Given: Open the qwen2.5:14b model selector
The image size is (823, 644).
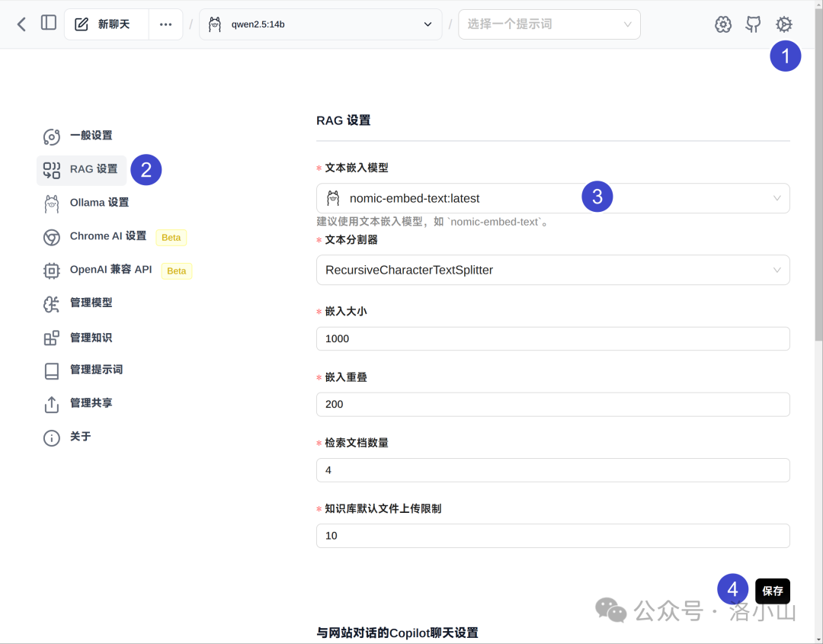Looking at the screenshot, I should point(320,24).
